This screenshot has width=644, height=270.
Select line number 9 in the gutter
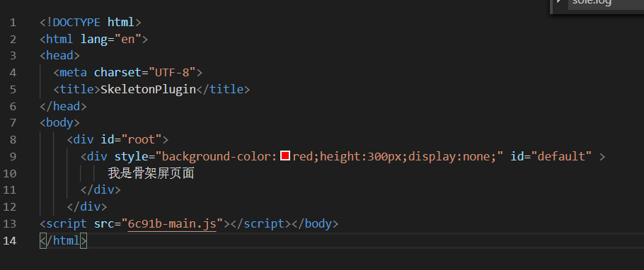click(x=13, y=156)
